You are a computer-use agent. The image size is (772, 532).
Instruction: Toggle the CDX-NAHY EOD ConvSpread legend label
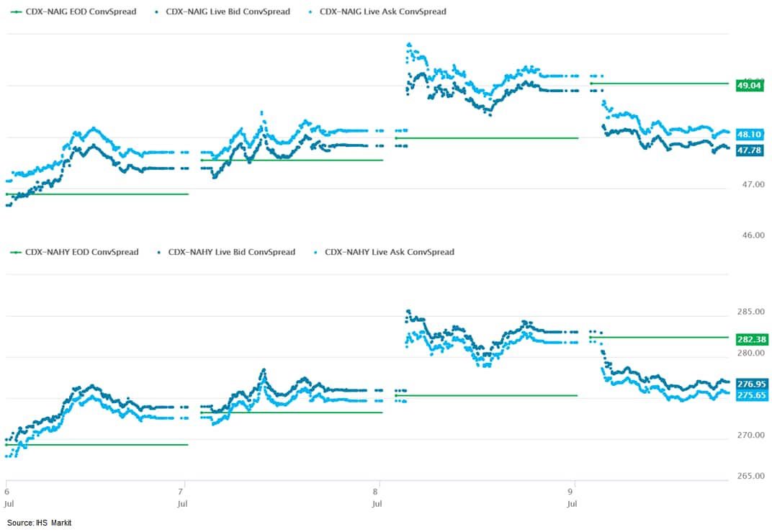click(x=81, y=252)
